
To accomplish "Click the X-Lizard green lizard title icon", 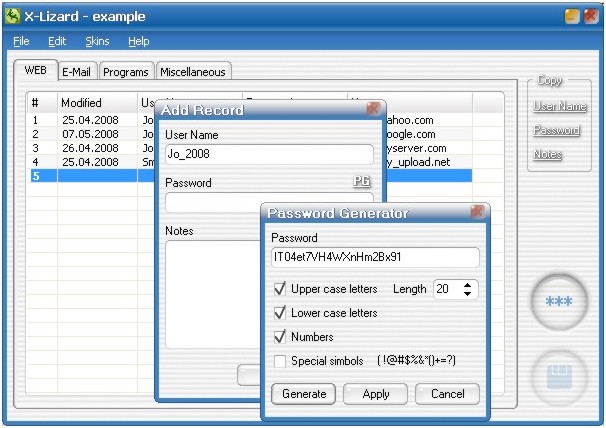I will click(13, 16).
